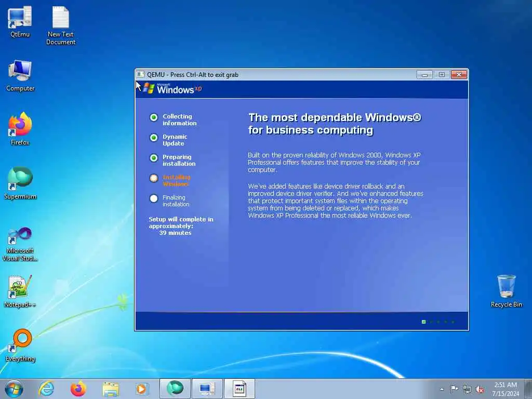This screenshot has width=532, height=399.
Task: Open the clock showing 2:51 AM
Action: pos(506,389)
